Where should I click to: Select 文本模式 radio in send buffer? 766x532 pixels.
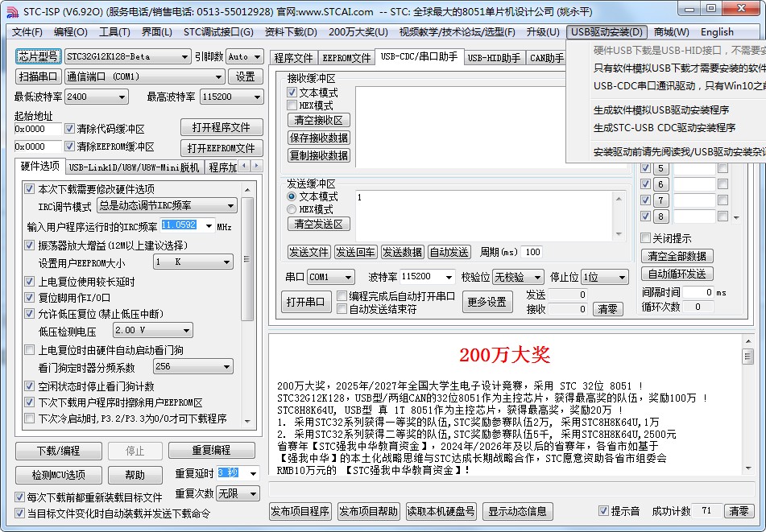click(292, 196)
